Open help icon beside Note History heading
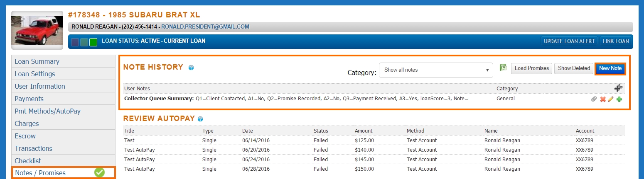 pyautogui.click(x=191, y=67)
